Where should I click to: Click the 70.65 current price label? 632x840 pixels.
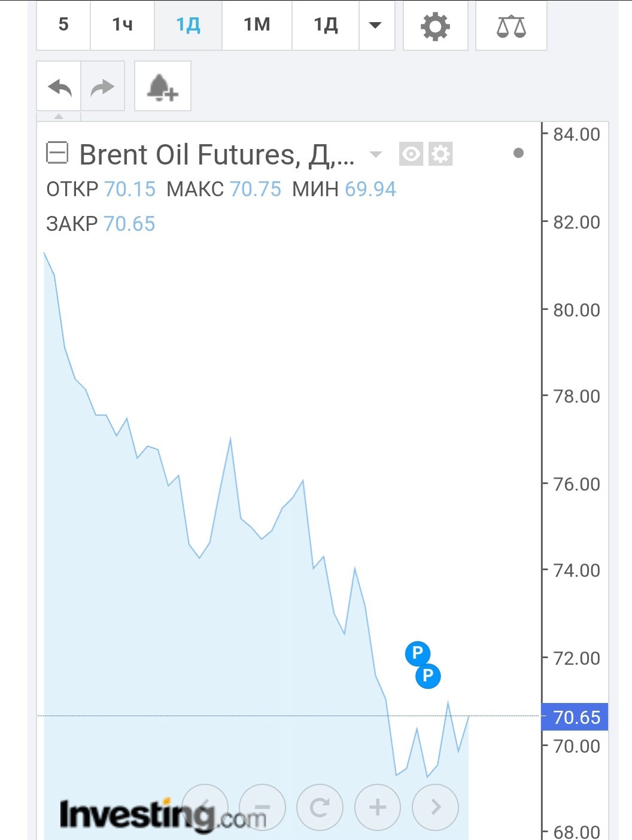coord(575,717)
